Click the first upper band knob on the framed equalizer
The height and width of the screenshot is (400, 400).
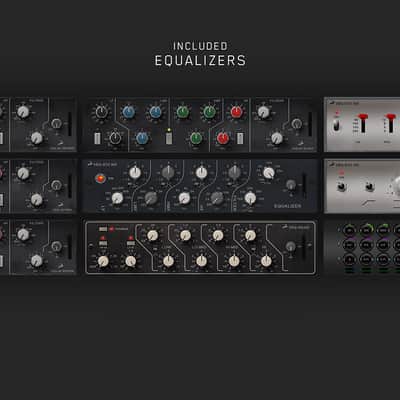coord(152,235)
